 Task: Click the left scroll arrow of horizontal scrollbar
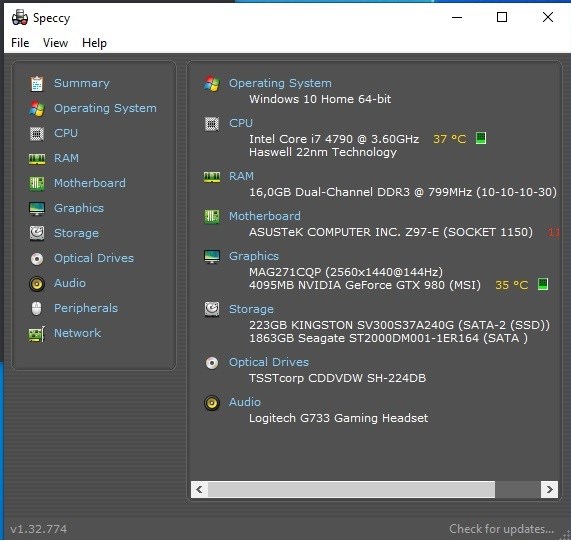pos(199,490)
